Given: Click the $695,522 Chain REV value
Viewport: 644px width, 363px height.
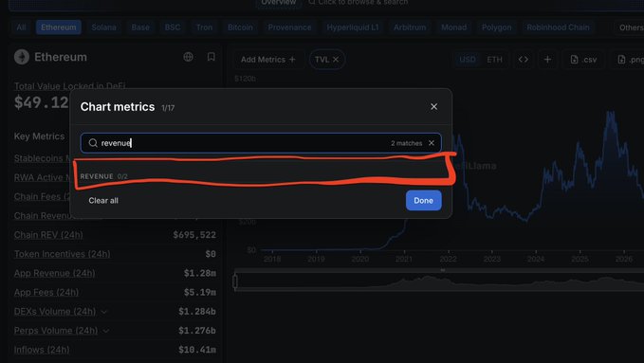Looking at the screenshot, I should pyautogui.click(x=194, y=235).
